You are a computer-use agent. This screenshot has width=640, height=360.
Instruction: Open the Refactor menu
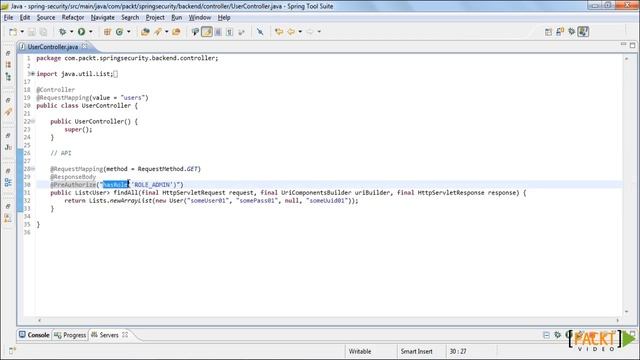click(x=73, y=18)
